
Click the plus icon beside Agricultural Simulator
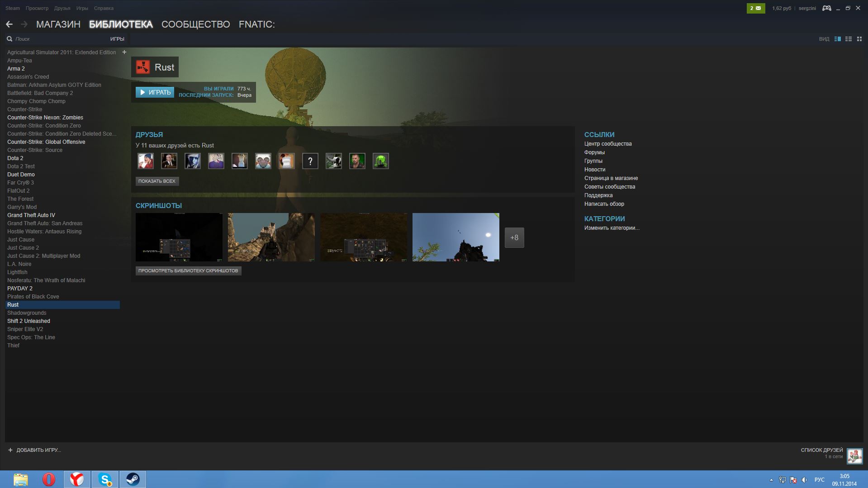tap(124, 52)
